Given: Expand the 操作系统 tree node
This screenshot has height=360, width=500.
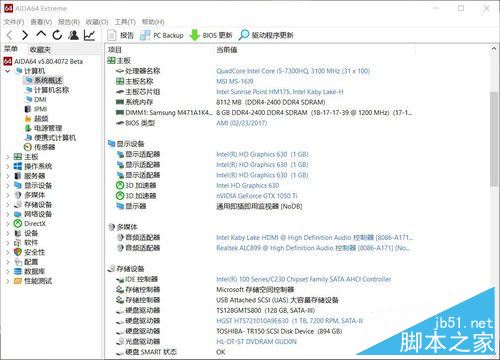Looking at the screenshot, I should pos(8,166).
